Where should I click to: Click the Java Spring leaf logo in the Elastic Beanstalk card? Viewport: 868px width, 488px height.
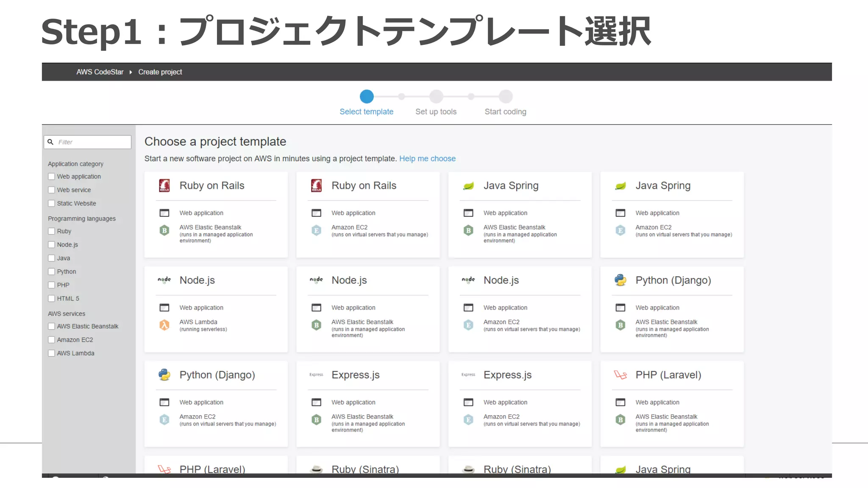coord(468,186)
